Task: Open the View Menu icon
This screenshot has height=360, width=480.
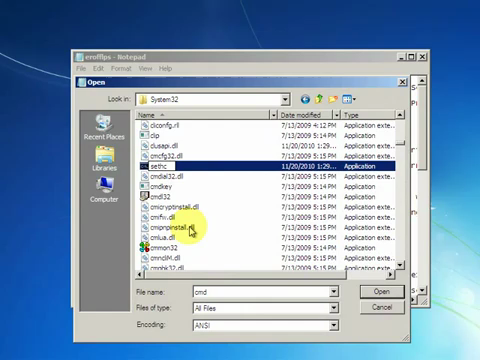Action: (347, 99)
